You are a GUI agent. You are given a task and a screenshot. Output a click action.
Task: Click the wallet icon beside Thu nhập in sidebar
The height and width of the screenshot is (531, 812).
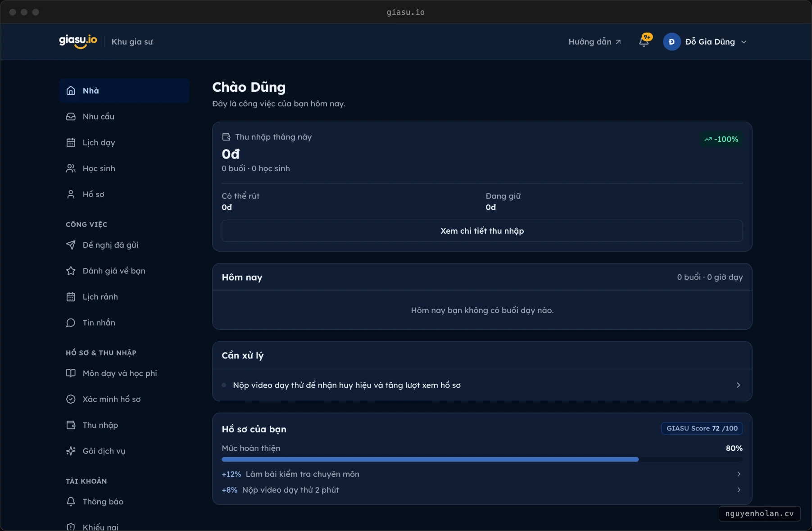click(71, 425)
